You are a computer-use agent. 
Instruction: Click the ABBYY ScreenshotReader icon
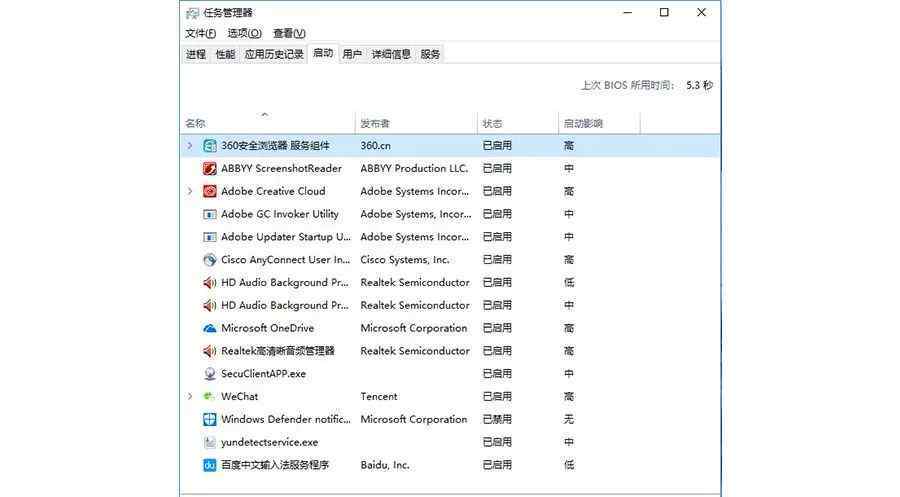coord(210,169)
